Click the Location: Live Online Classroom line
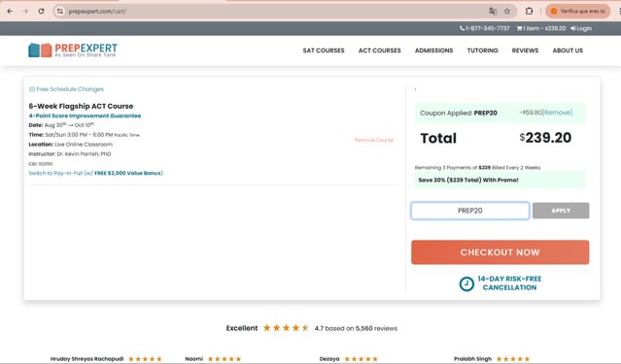 pos(71,145)
